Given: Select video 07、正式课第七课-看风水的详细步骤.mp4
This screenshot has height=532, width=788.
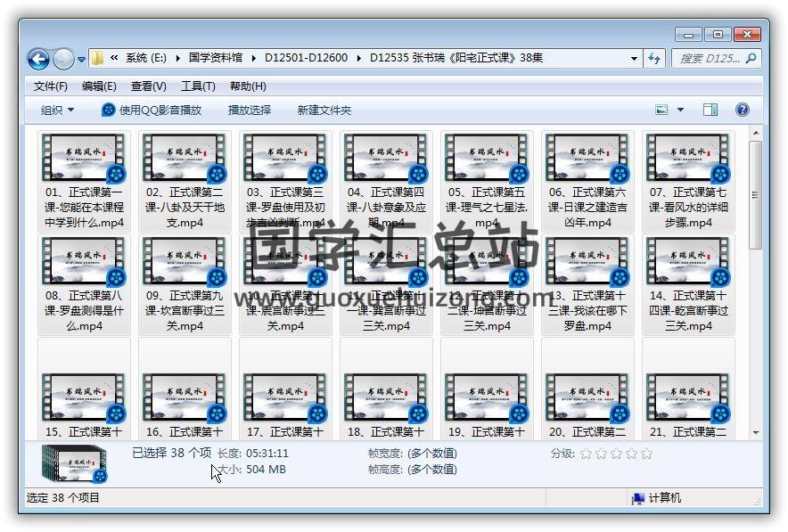Looking at the screenshot, I should pos(688,181).
